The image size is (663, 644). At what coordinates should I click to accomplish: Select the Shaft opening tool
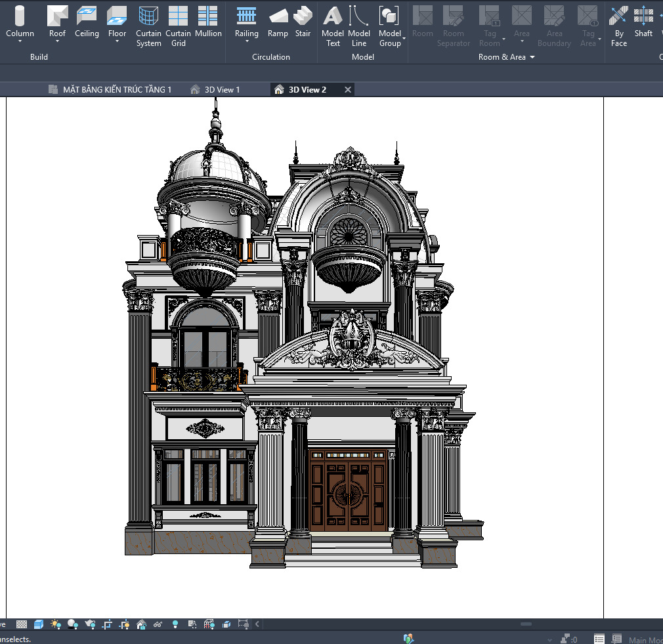[x=643, y=22]
